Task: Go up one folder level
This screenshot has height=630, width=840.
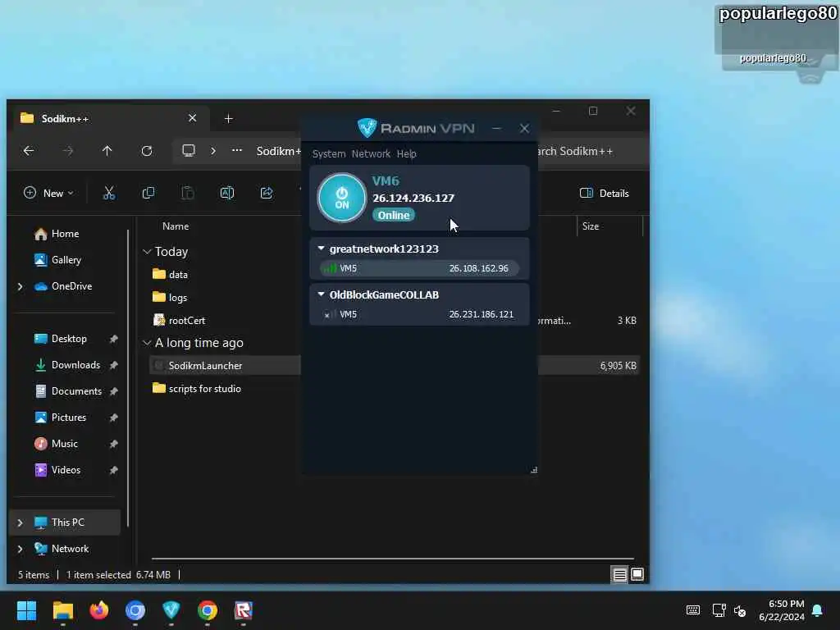Action: point(107,151)
